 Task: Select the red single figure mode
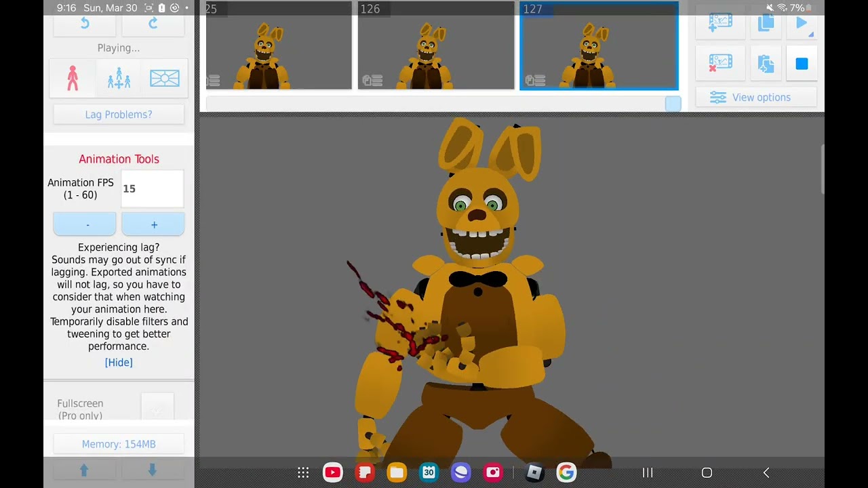73,79
